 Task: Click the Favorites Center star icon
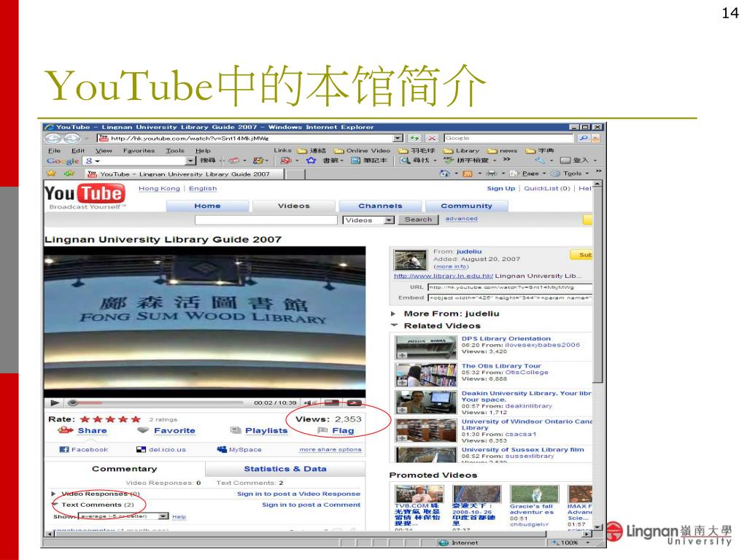52,174
